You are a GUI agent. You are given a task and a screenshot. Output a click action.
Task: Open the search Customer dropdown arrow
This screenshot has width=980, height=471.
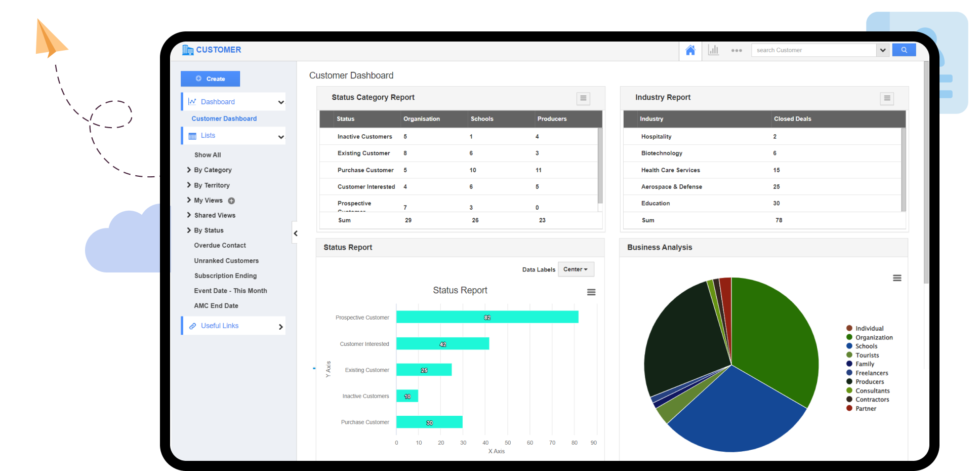coord(883,50)
